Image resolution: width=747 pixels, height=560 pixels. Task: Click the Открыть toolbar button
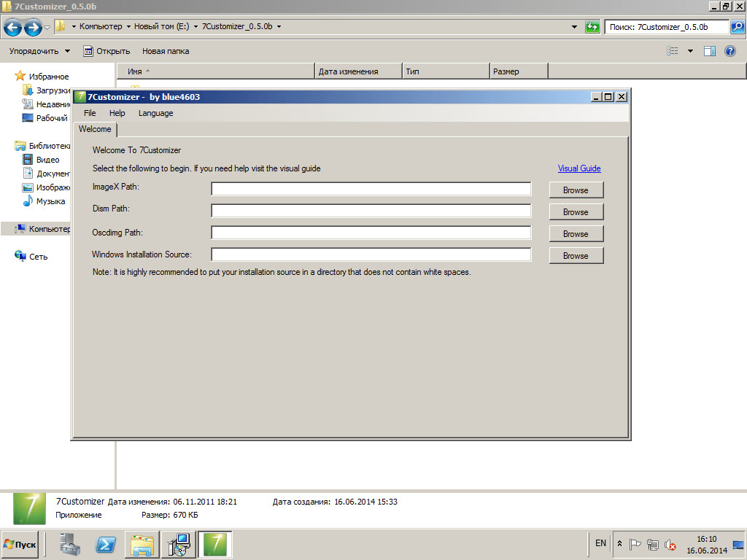point(107,51)
